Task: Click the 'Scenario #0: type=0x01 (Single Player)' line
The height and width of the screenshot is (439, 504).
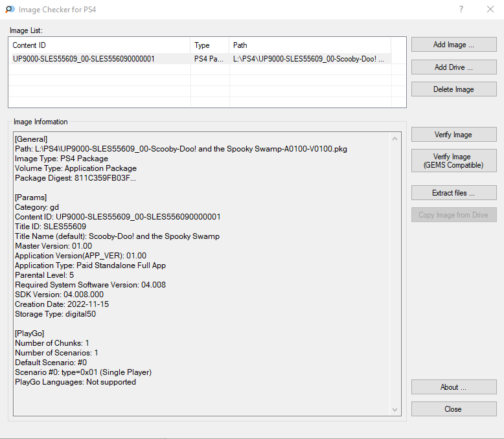Action: pyautogui.click(x=84, y=372)
